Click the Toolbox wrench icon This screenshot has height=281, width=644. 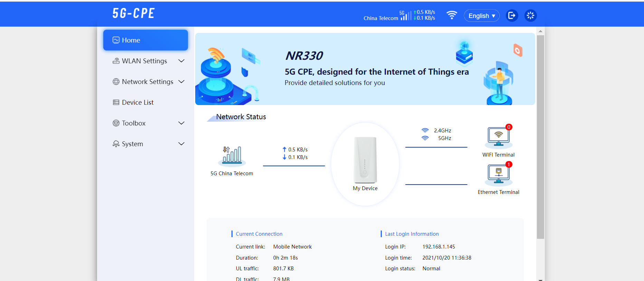pos(116,123)
